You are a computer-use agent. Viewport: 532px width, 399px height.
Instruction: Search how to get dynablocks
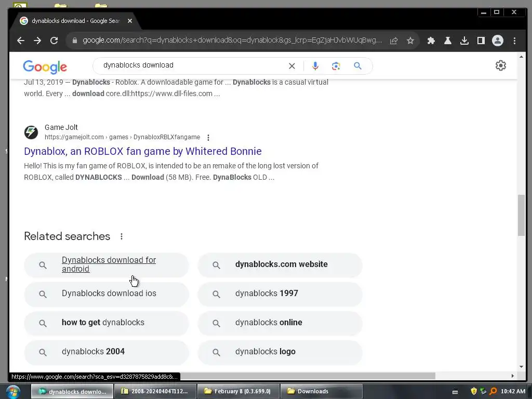tap(106, 323)
